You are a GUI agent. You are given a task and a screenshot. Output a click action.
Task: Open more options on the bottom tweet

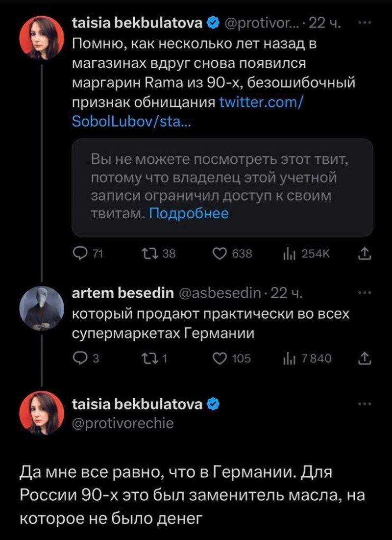point(366,404)
